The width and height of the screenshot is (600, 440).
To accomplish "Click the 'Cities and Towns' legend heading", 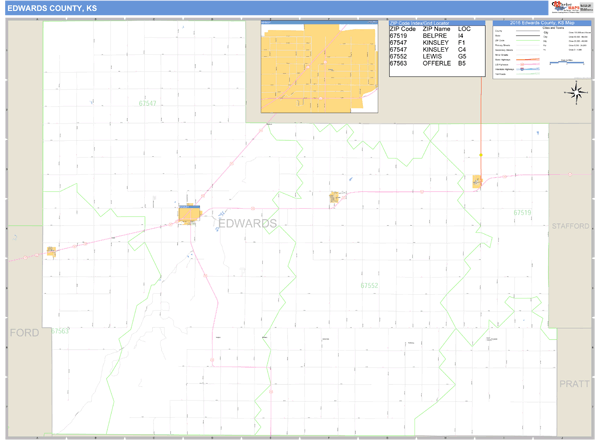I will pyautogui.click(x=553, y=28).
